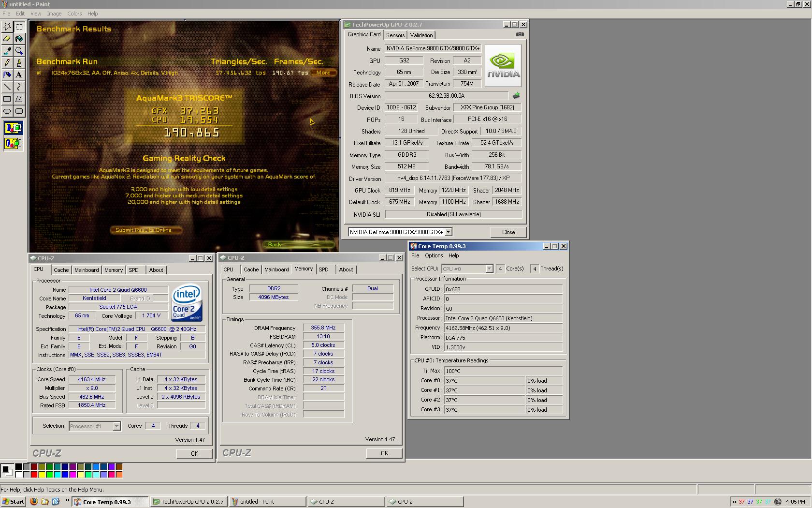Click the BIOS Version field 62.92.3B.00.0A
The height and width of the screenshot is (508, 812).
pos(447,96)
